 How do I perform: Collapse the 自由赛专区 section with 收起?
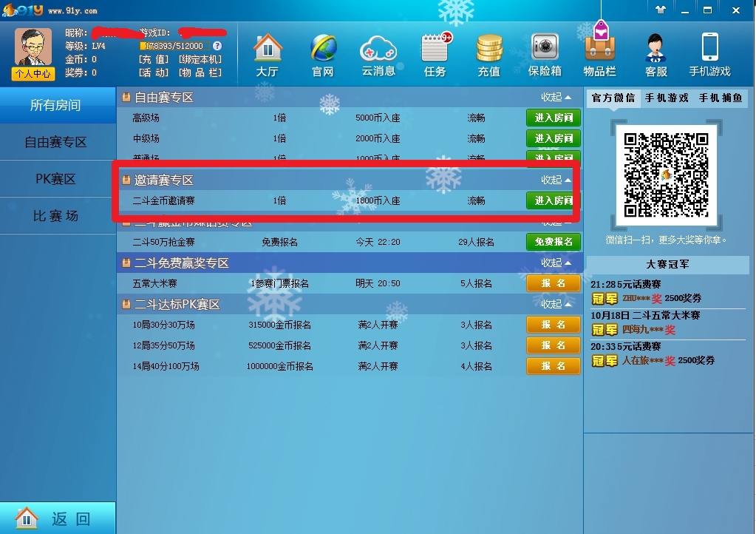point(556,97)
